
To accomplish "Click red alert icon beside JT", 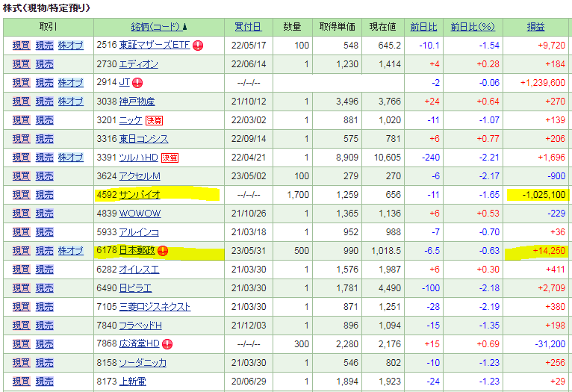I will [137, 83].
